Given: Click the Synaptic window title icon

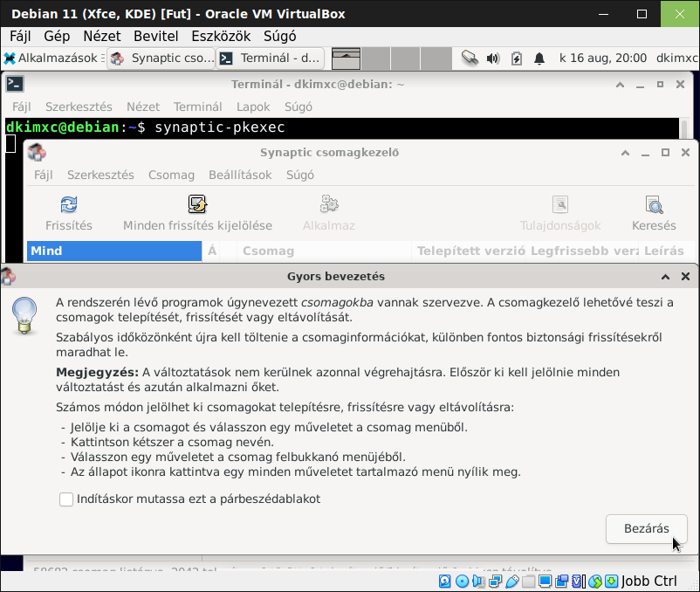Looking at the screenshot, I should tap(37, 152).
